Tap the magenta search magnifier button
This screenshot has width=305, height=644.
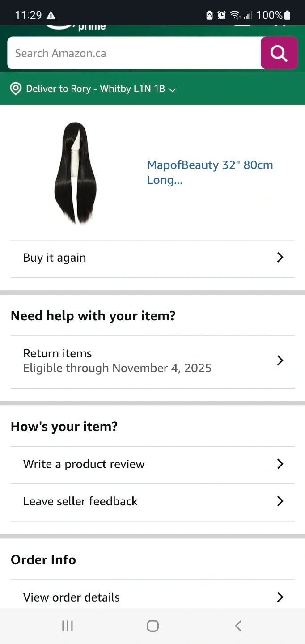[279, 53]
